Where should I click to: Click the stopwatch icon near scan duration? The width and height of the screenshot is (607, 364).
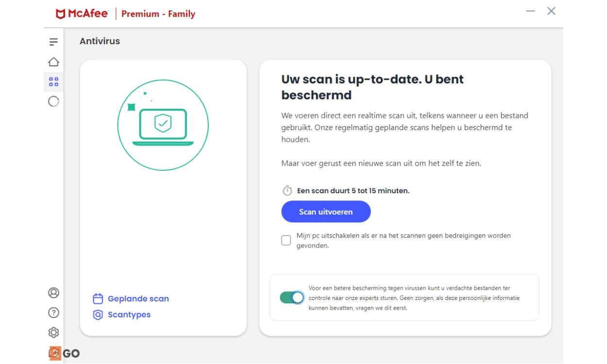pos(287,191)
